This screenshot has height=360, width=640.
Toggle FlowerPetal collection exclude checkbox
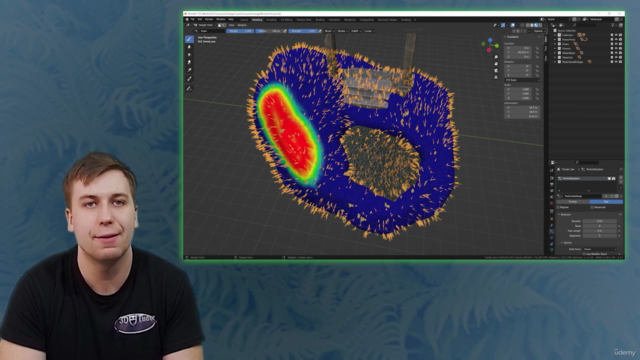(x=612, y=40)
